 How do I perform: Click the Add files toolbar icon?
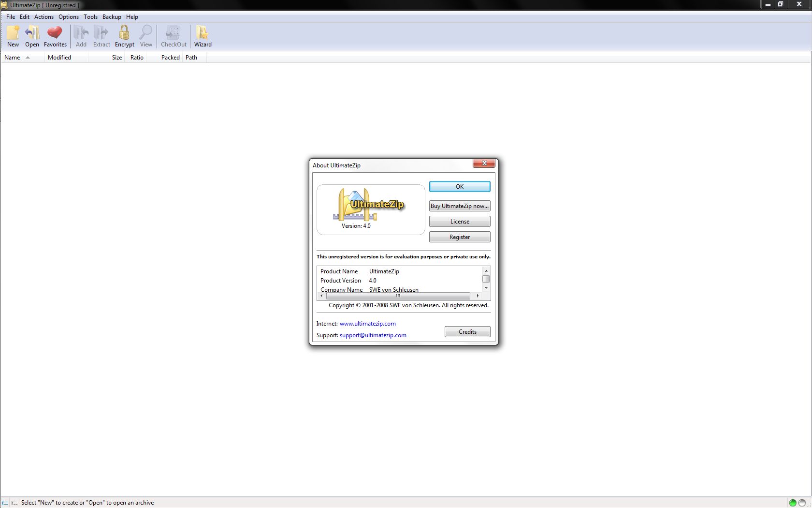pos(81,36)
